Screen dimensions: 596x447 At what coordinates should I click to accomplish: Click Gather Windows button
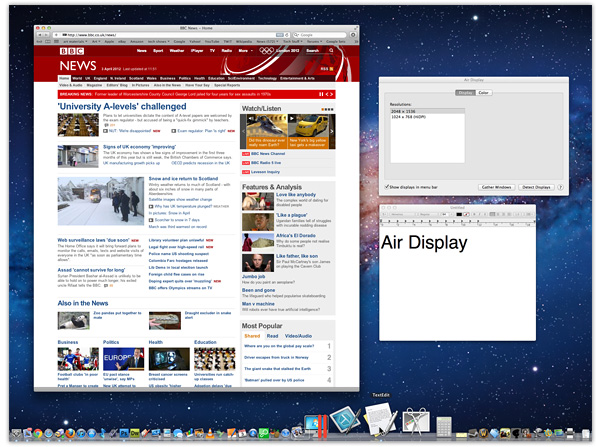tap(496, 187)
